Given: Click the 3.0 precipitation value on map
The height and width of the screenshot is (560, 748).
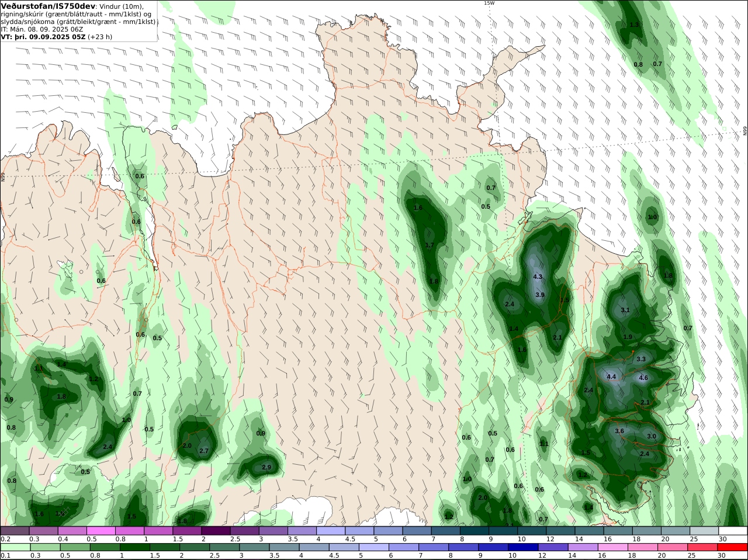Looking at the screenshot, I should [652, 437].
